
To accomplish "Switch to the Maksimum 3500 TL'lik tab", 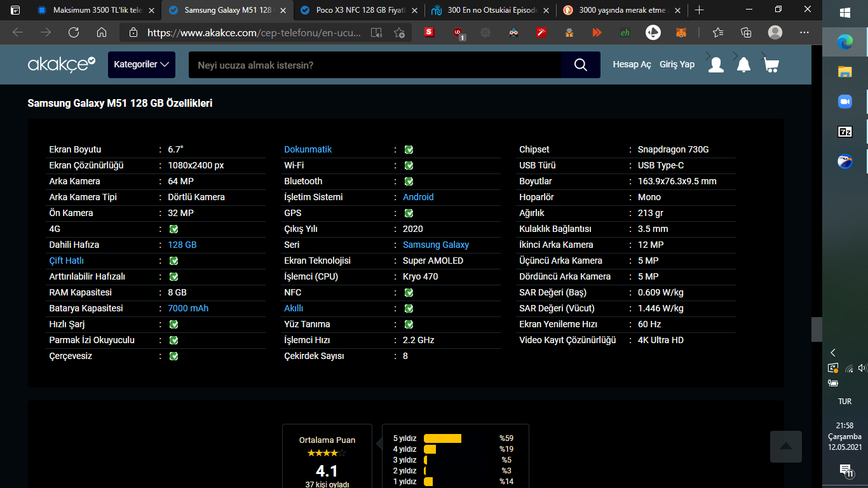I will click(x=95, y=10).
